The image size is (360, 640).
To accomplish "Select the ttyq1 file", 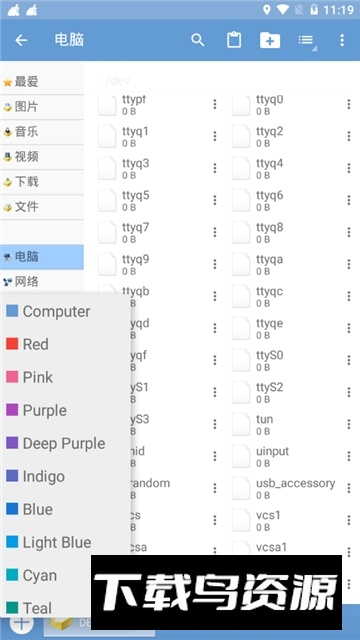I will coord(159,136).
